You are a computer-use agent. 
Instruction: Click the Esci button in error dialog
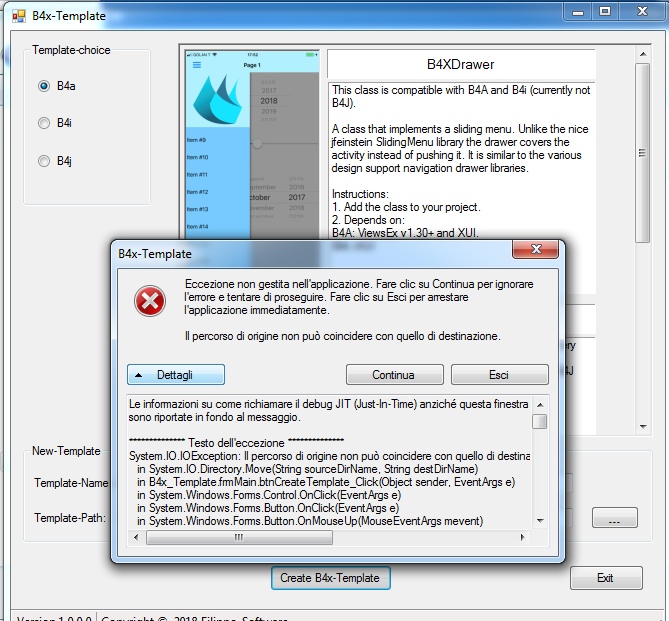coord(500,375)
